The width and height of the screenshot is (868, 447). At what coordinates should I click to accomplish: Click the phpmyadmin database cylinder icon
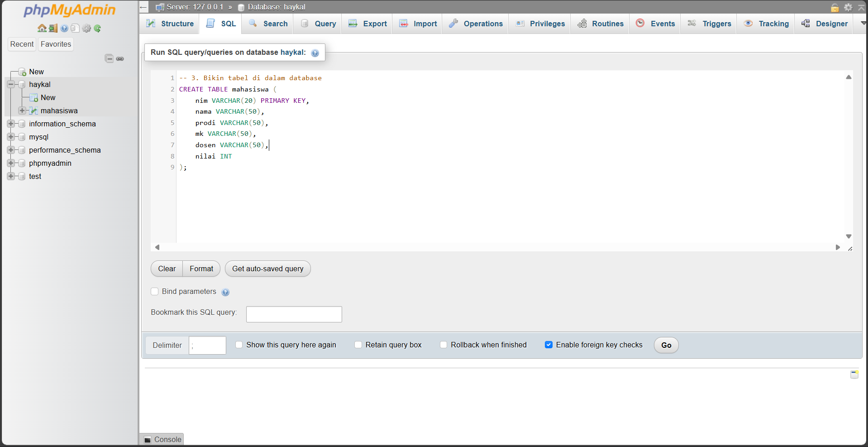[x=22, y=163]
